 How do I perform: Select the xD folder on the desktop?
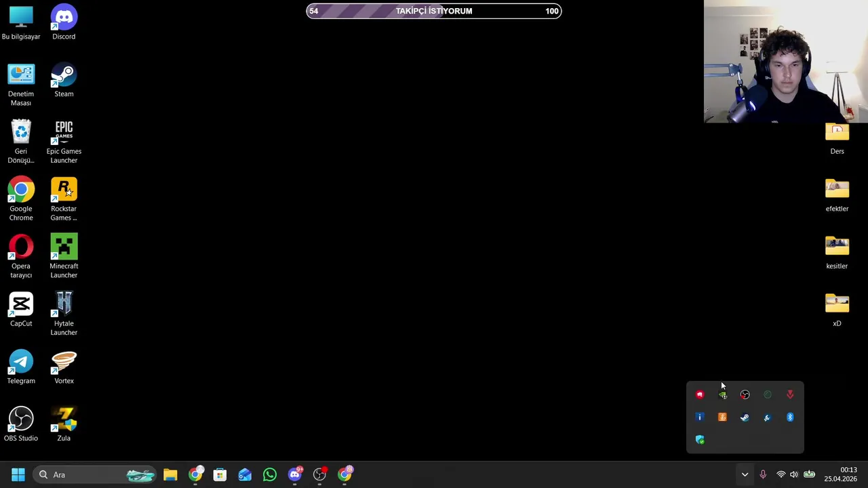click(x=837, y=310)
